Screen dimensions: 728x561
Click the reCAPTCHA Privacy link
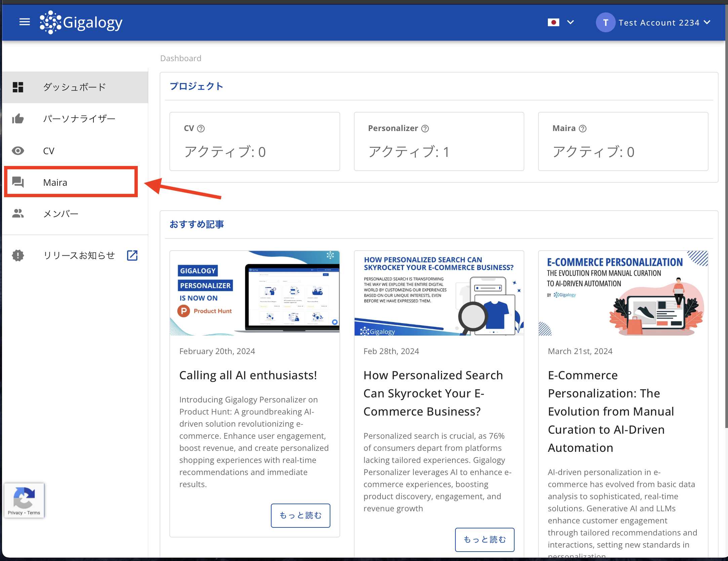pyautogui.click(x=15, y=513)
